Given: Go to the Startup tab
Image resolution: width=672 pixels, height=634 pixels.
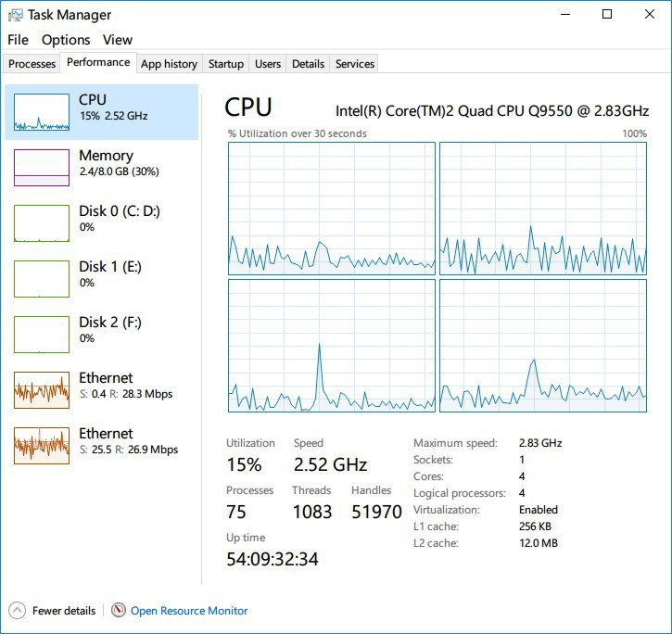Looking at the screenshot, I should click(226, 64).
